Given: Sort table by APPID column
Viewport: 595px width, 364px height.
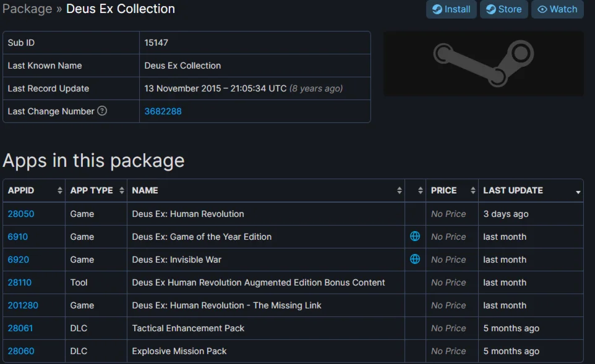Looking at the screenshot, I should point(34,190).
